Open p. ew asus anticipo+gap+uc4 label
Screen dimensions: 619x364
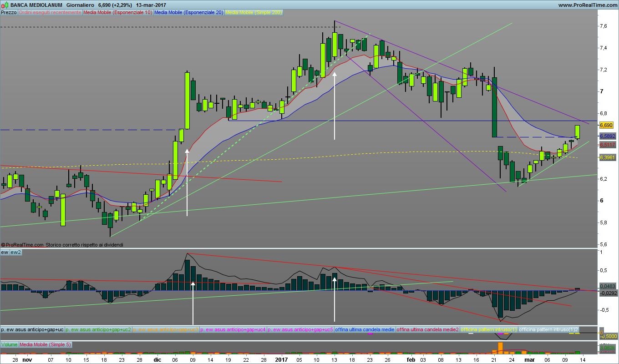click(233, 329)
